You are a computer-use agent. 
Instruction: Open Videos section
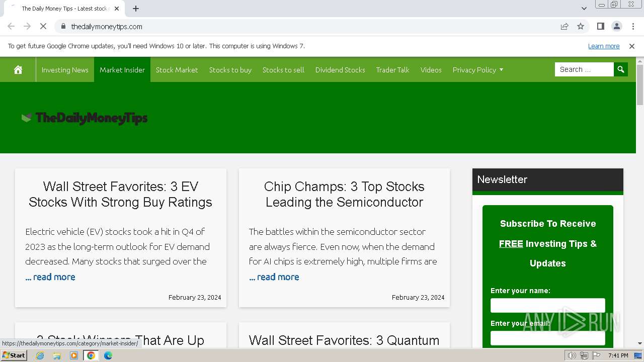coord(431,70)
